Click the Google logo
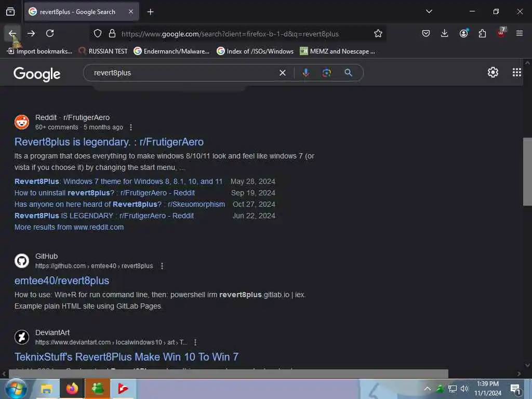Viewport: 532px width, 399px height. pos(37,74)
